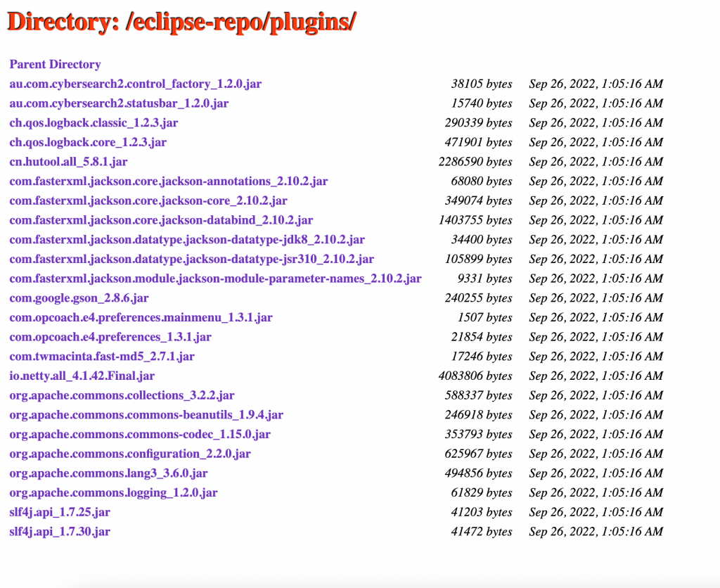Click the timestamp on the slf4j.api_1.7.30 row
Screen dimensions: 720x588
coord(596,532)
